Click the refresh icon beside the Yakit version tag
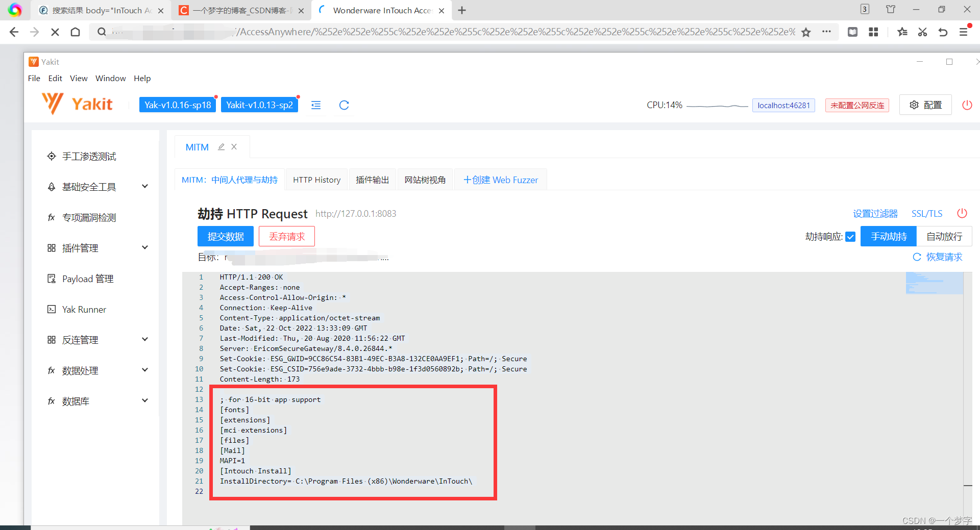This screenshot has height=530, width=980. tap(344, 105)
